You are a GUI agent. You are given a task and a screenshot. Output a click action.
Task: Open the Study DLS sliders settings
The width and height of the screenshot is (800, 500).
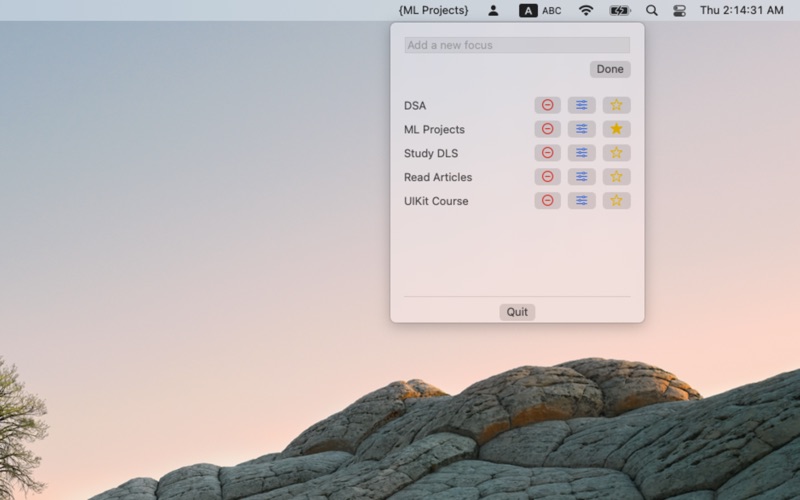click(582, 153)
